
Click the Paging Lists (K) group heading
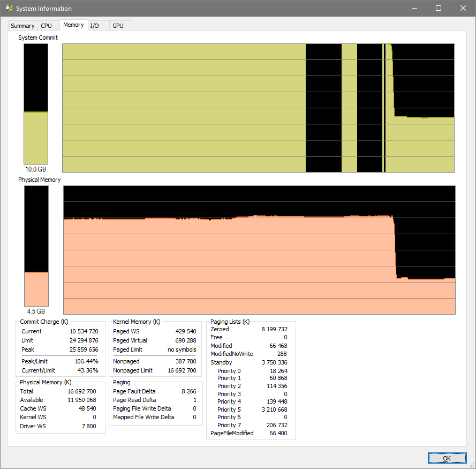click(230, 322)
